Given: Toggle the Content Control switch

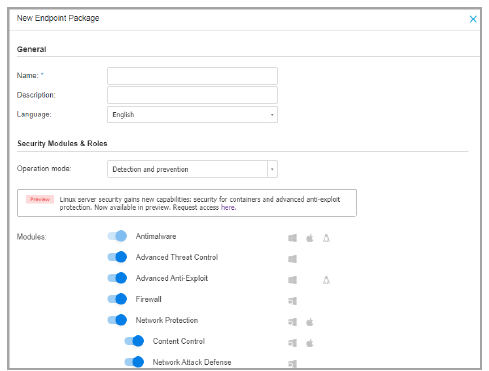Looking at the screenshot, I should click(134, 341).
